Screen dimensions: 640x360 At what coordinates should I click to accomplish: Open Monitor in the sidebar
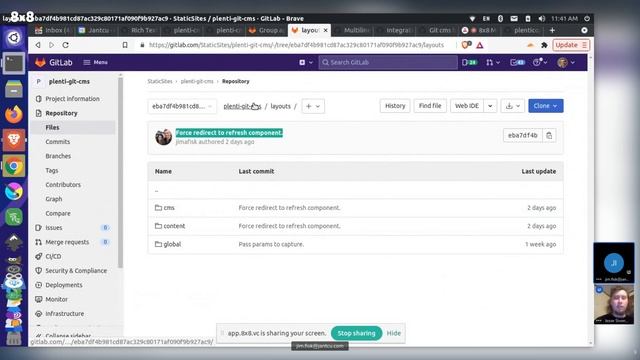click(56, 299)
